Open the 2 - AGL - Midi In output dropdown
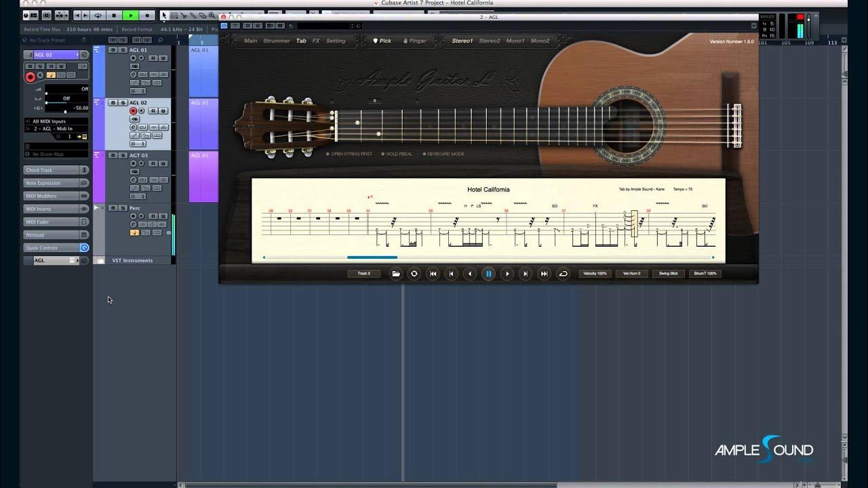 click(56, 128)
